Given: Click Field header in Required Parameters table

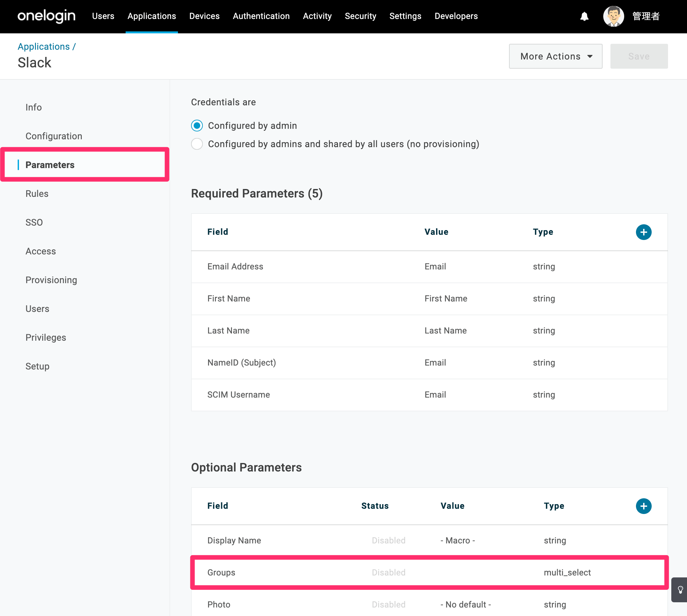Looking at the screenshot, I should [218, 232].
